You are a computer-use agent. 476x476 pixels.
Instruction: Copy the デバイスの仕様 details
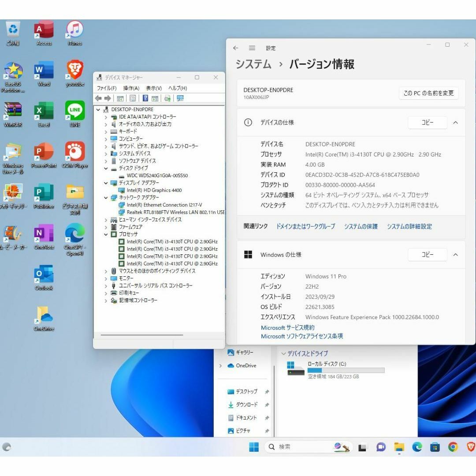tap(428, 123)
